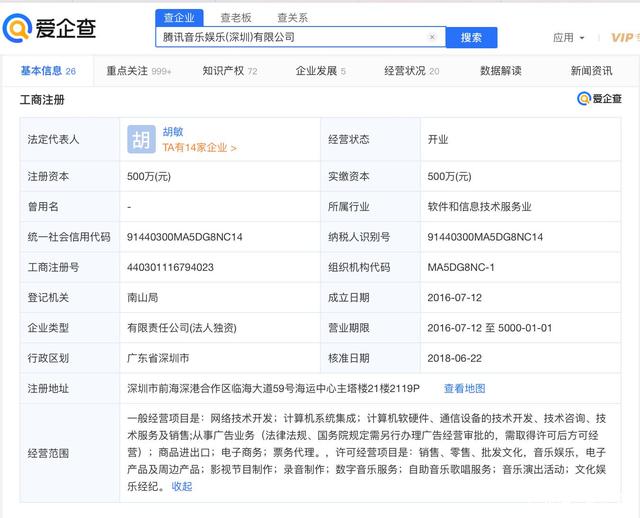Select taxpayer ID value under 纳税人识别号

click(x=485, y=237)
